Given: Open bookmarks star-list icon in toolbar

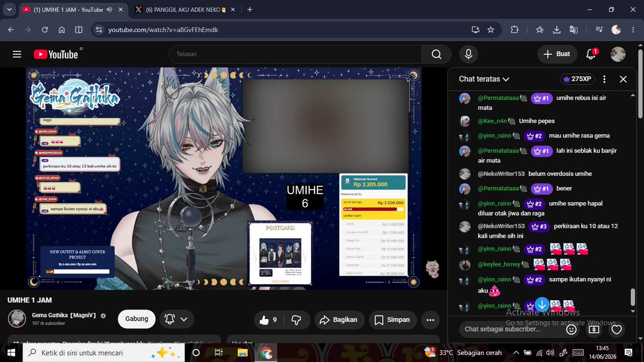Looking at the screenshot, I should point(540,29).
